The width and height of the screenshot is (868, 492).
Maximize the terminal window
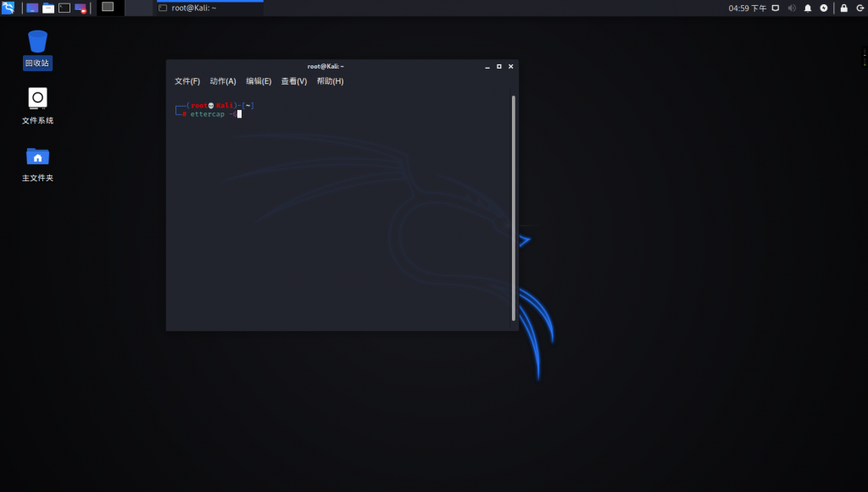click(498, 66)
